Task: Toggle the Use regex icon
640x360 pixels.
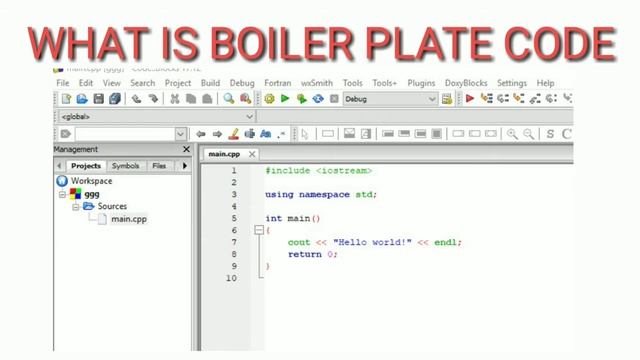Action: (281, 134)
